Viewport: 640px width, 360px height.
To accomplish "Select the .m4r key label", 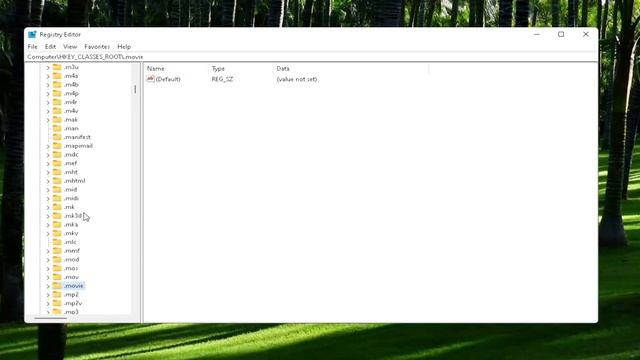I will click(71, 102).
